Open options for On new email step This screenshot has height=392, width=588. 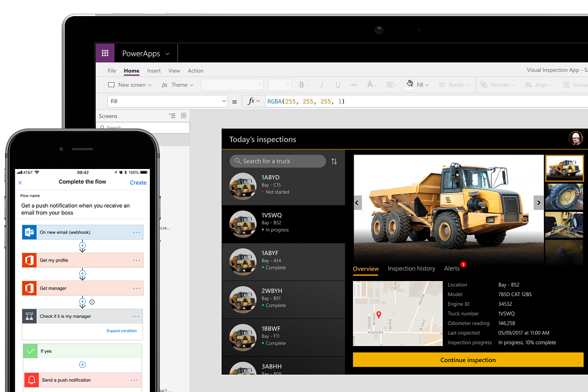click(x=136, y=232)
